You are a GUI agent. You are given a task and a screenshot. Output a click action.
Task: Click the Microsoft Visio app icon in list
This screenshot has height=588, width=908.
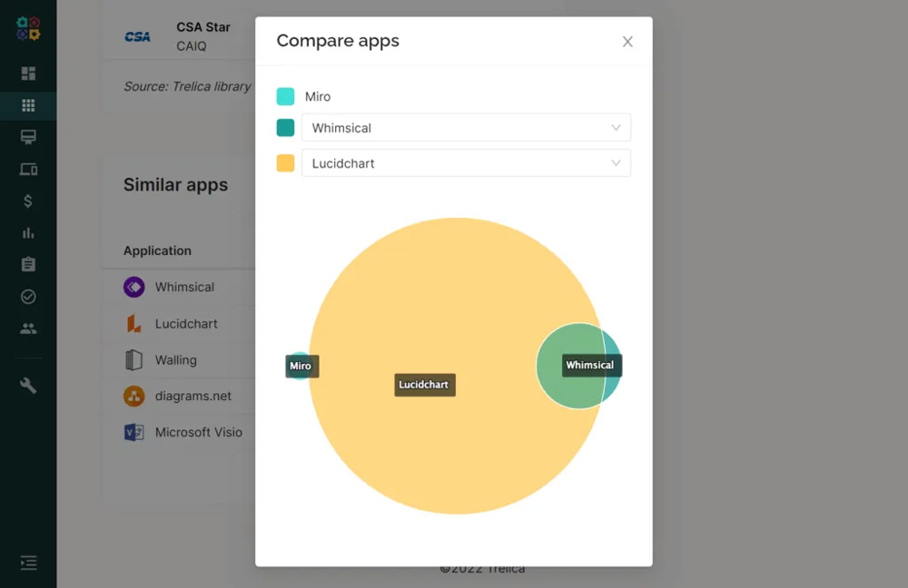tap(133, 432)
